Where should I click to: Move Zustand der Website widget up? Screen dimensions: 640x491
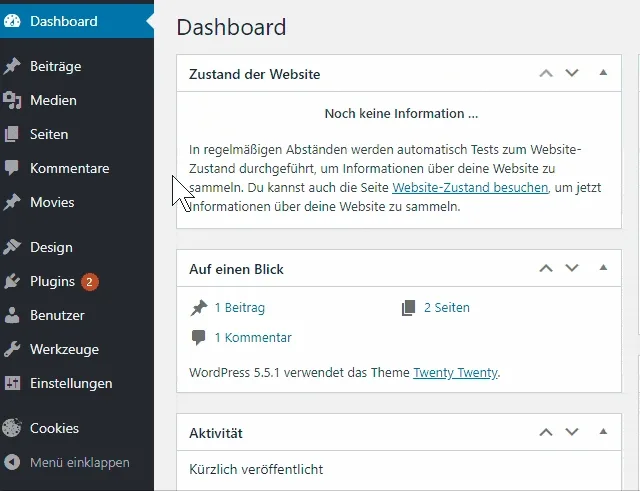pyautogui.click(x=546, y=73)
